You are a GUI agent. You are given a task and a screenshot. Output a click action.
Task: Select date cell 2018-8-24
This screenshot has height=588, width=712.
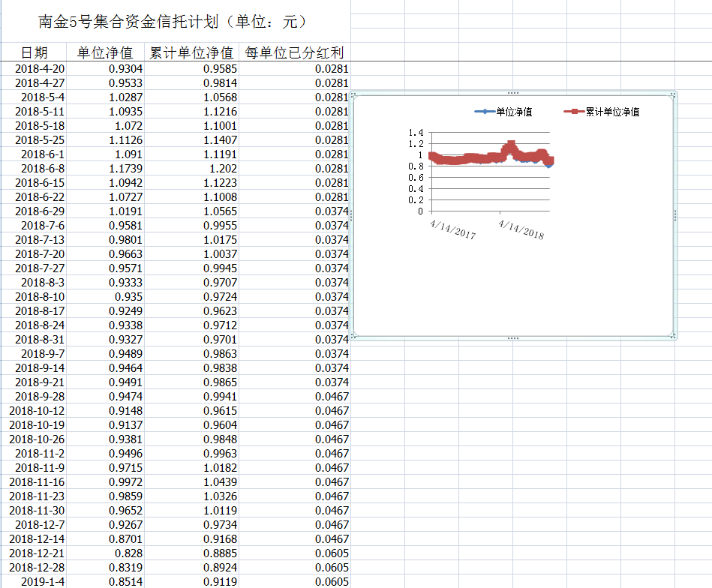coord(34,325)
